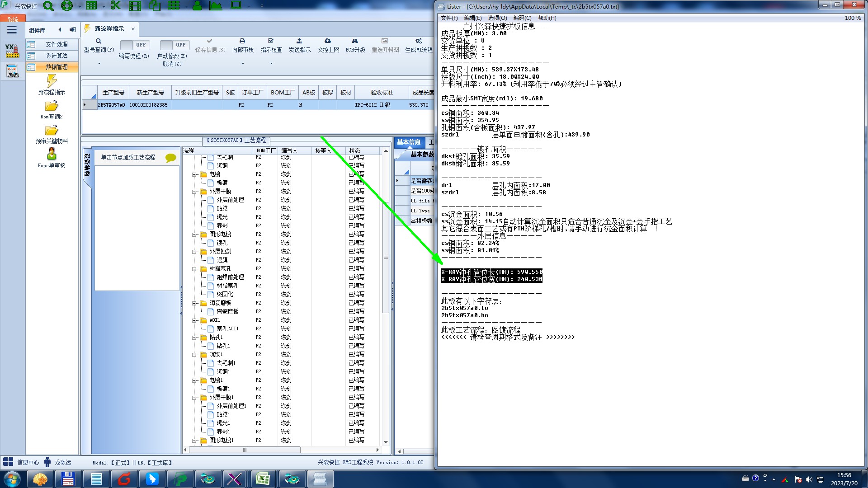The width and height of the screenshot is (868, 488).
Task: Switch to the 基本信息 tab
Action: pyautogui.click(x=409, y=142)
